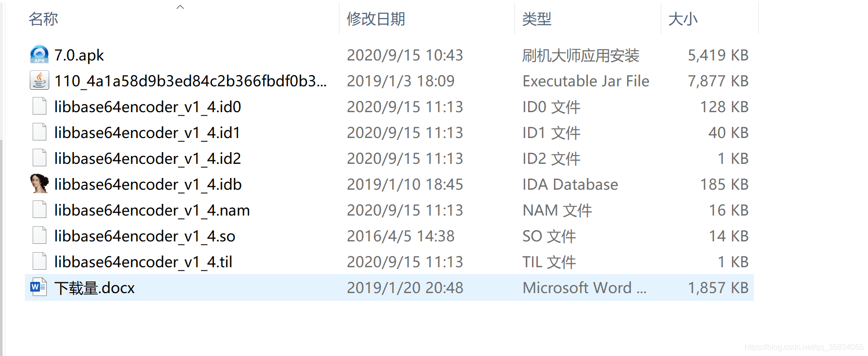Sort by the 类型 column header
Image resolution: width=868 pixels, height=356 pixels.
pyautogui.click(x=536, y=19)
